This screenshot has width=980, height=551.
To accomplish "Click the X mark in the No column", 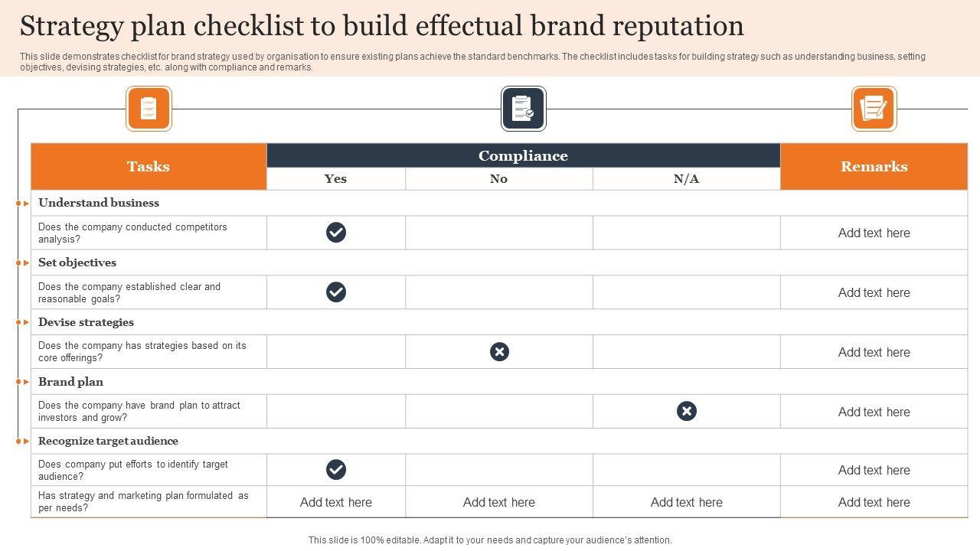I will point(499,352).
